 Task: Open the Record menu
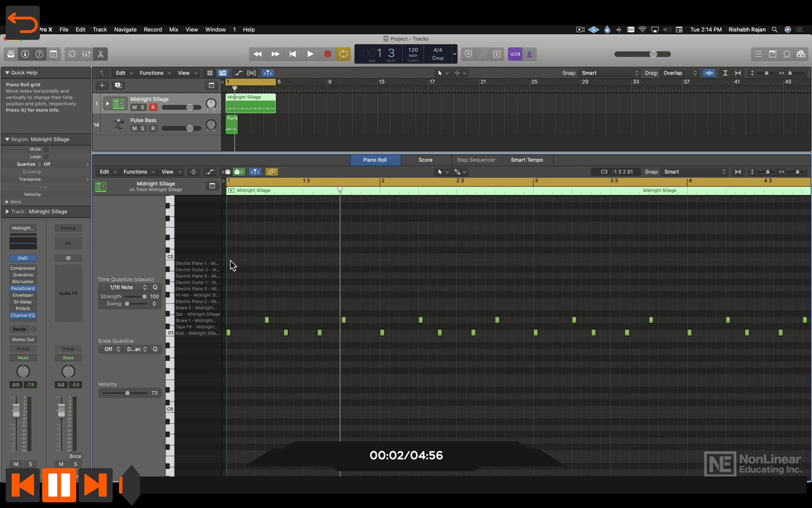pyautogui.click(x=153, y=30)
